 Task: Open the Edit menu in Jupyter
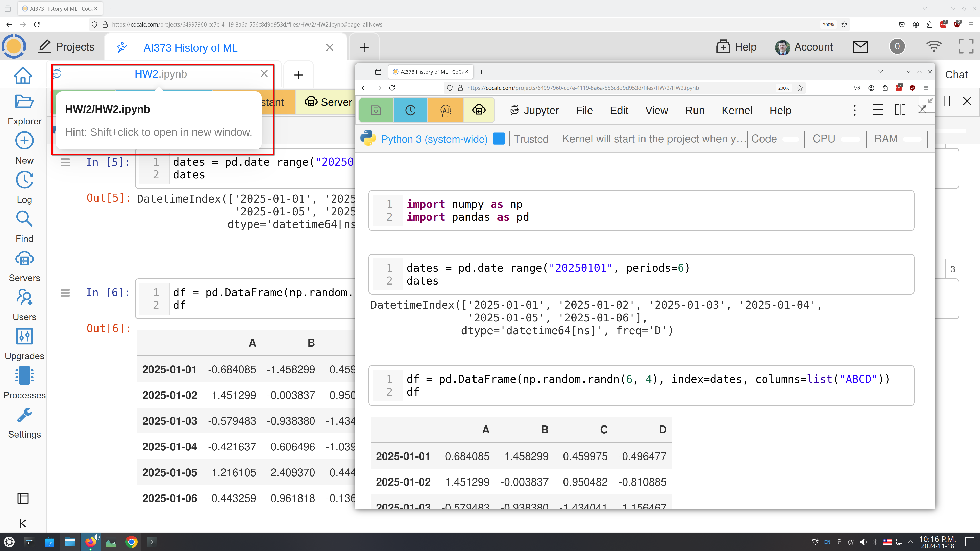(619, 110)
